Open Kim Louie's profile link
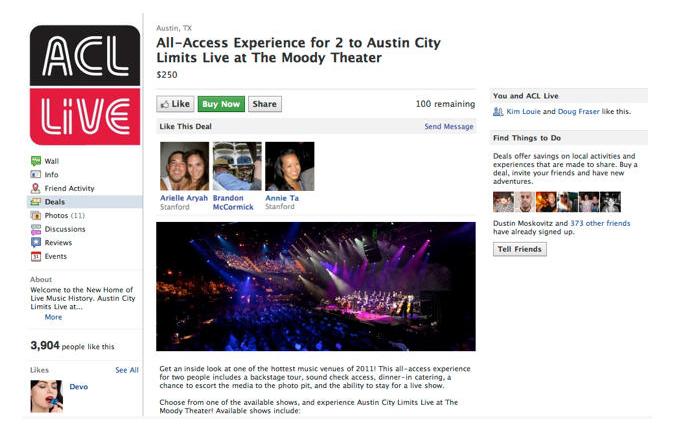The height and width of the screenshot is (434, 681). point(523,112)
